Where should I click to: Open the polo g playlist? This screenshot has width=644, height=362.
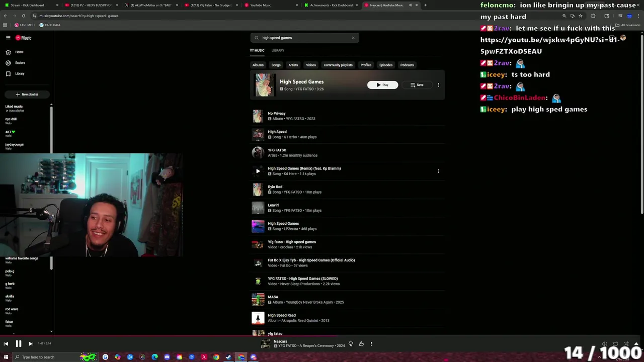(x=26, y=273)
